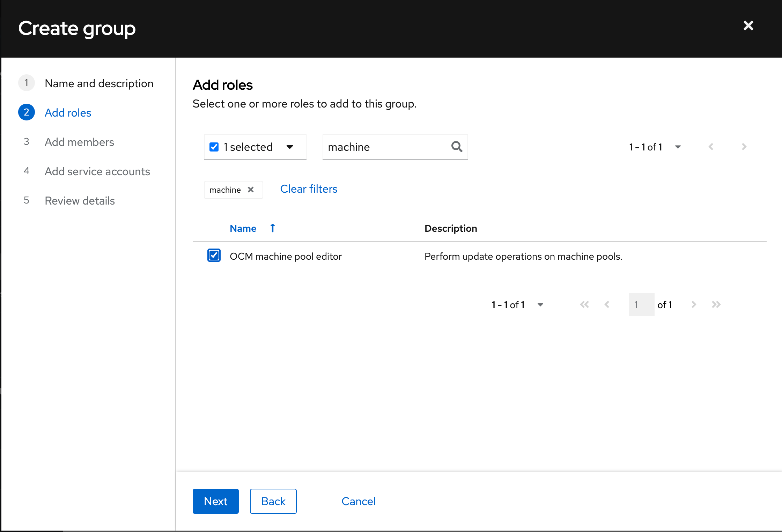Screen dimensions: 782x532
Task: Click the Next button
Action: click(x=215, y=501)
